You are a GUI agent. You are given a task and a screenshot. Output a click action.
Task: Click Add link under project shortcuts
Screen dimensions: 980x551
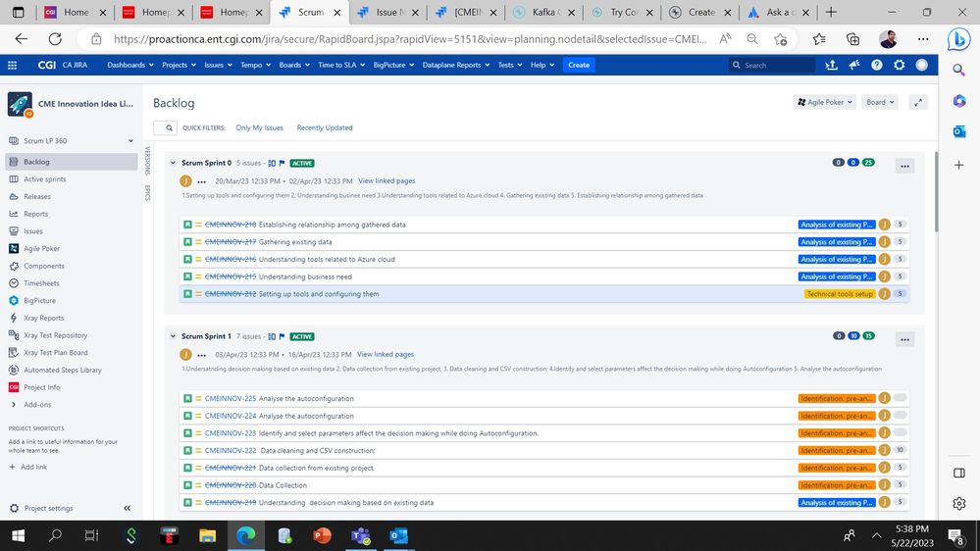[28, 468]
